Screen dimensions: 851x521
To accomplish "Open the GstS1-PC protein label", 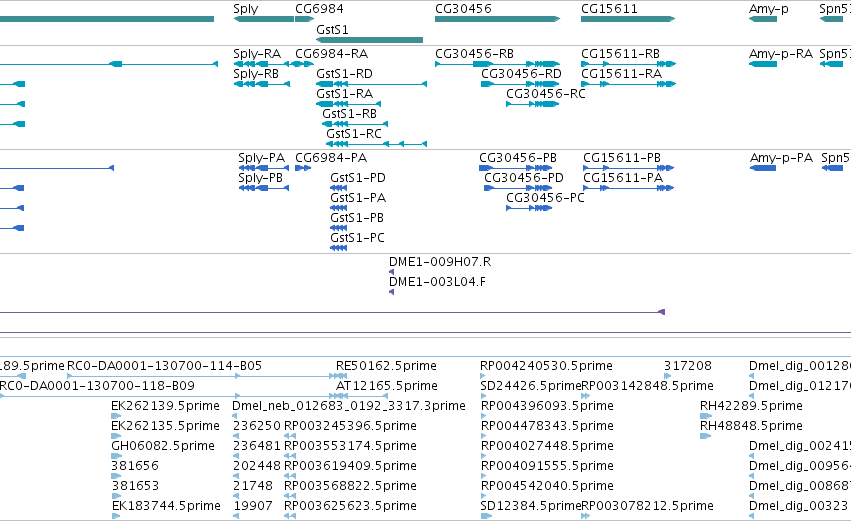I will point(357,238).
